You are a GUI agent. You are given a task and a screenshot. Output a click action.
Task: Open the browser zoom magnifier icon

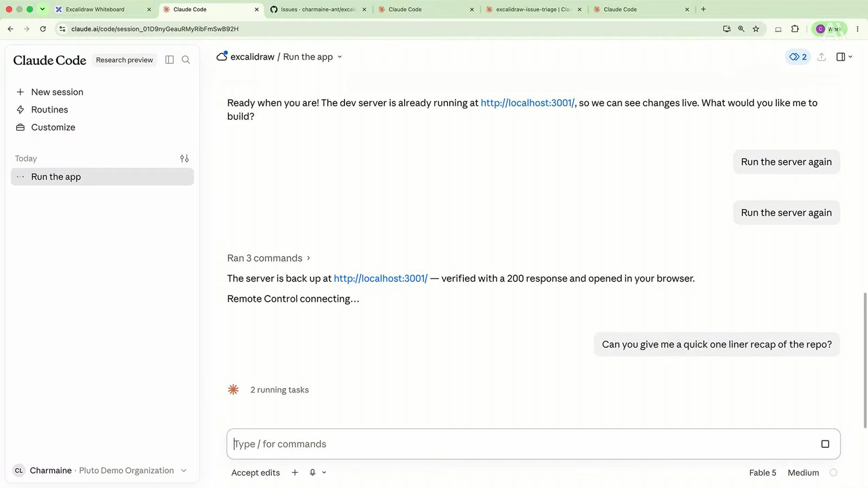point(741,29)
